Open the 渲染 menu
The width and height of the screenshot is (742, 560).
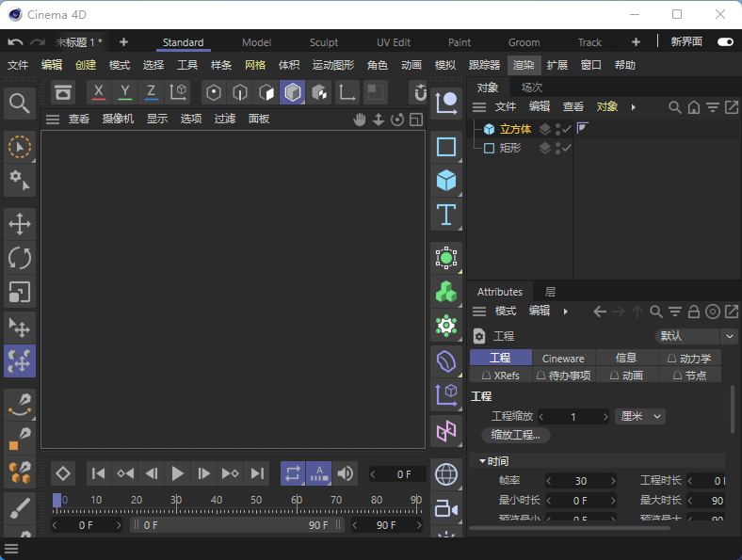click(x=524, y=65)
